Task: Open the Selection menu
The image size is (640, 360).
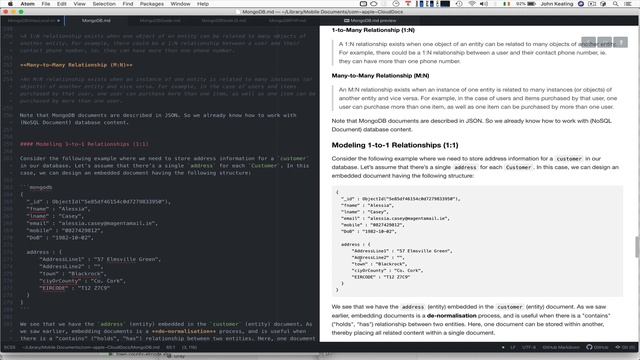Action: (104, 4)
